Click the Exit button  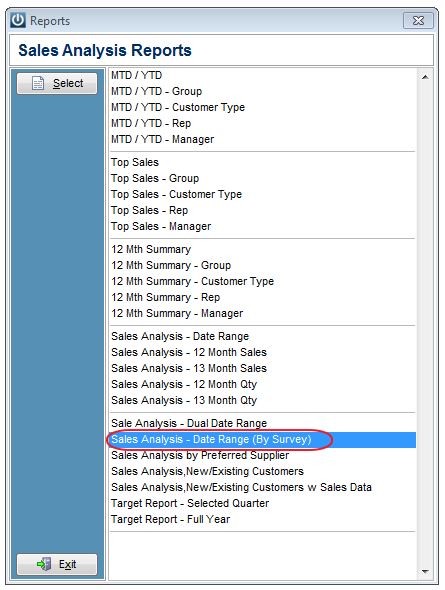click(x=57, y=564)
